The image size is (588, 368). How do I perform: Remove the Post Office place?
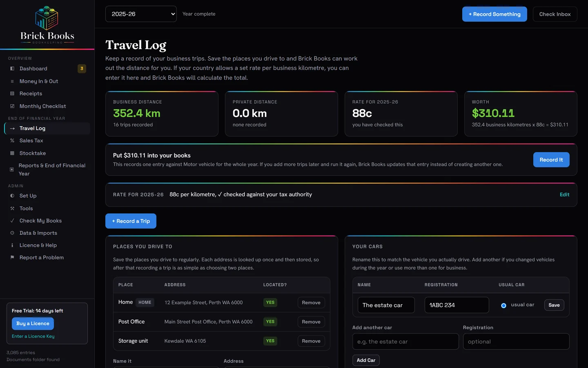click(x=311, y=322)
